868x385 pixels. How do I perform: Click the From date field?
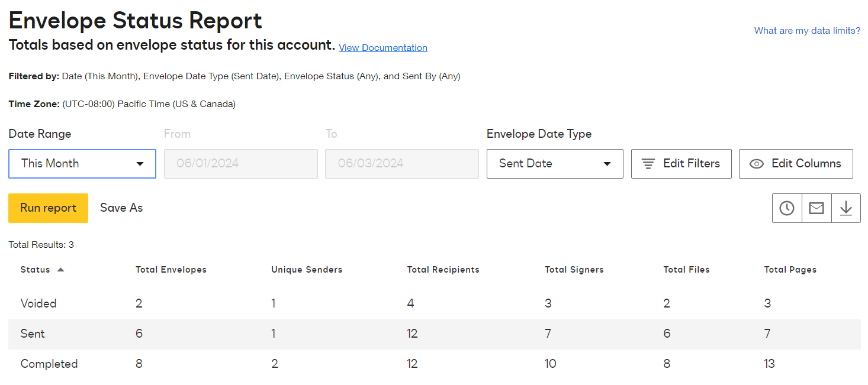[240, 164]
